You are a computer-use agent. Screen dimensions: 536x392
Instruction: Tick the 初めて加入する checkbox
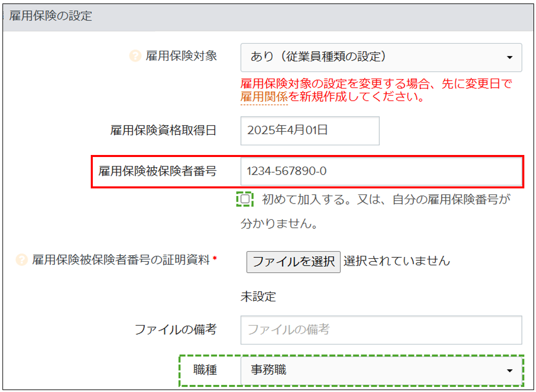[245, 200]
